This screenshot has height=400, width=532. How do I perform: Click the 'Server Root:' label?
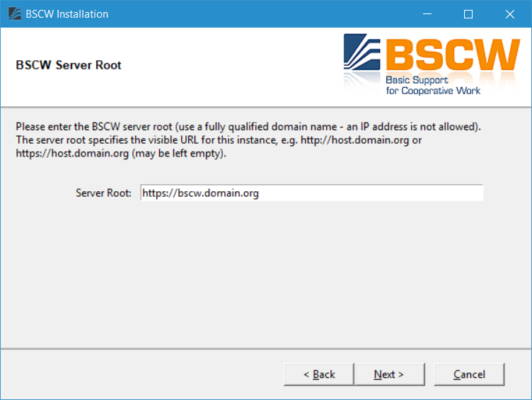[x=103, y=193]
